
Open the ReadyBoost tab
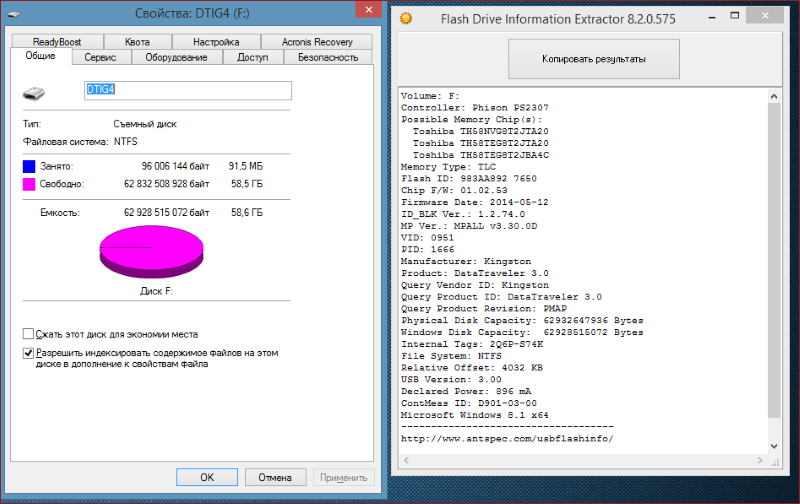[57, 42]
